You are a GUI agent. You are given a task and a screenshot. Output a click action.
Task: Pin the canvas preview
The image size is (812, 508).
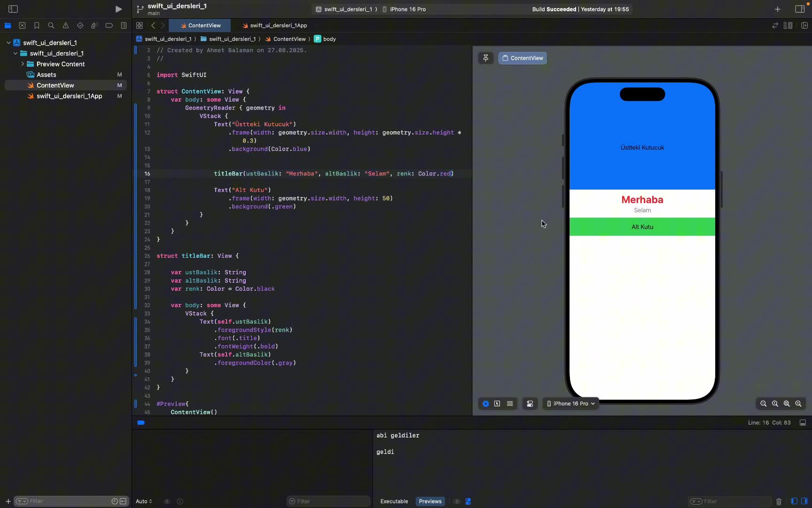[x=486, y=58]
